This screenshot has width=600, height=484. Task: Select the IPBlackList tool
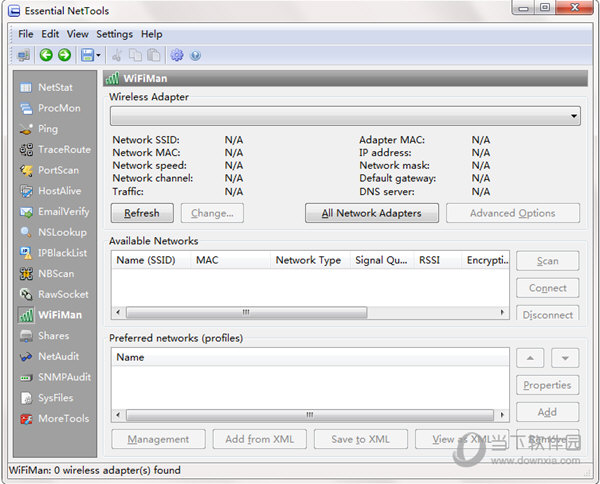(x=55, y=253)
